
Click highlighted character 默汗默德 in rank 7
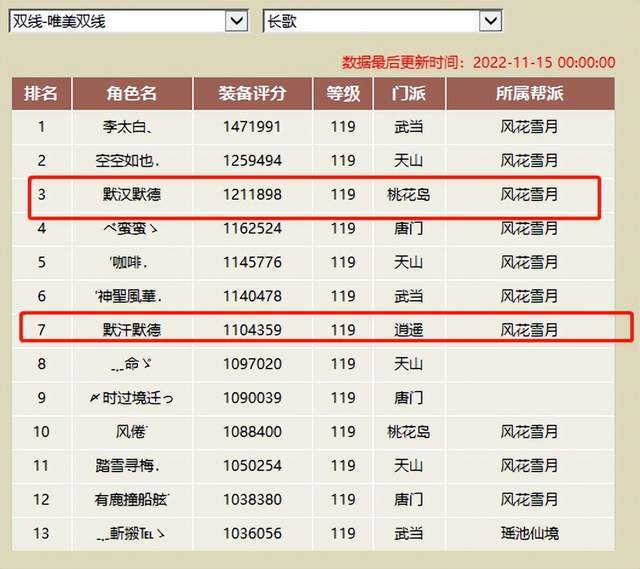(x=132, y=329)
